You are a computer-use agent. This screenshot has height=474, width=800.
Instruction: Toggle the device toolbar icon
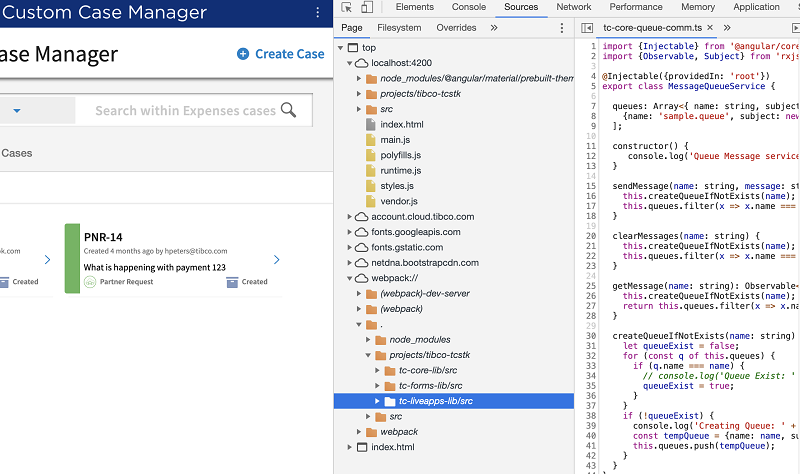point(367,7)
